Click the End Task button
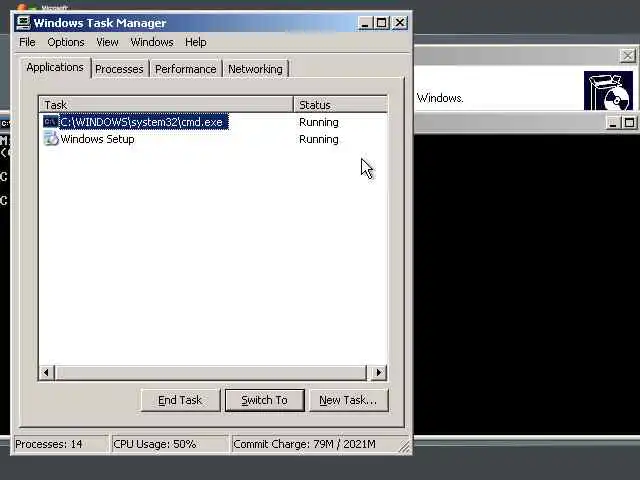The height and width of the screenshot is (480, 640). 180,400
